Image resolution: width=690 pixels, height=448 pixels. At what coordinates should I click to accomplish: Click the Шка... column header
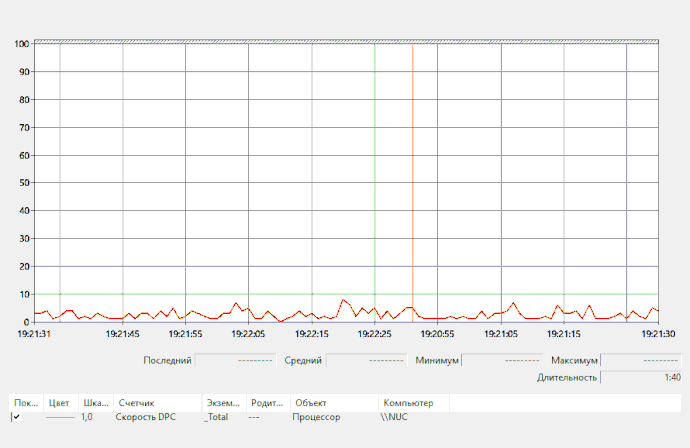pyautogui.click(x=95, y=403)
